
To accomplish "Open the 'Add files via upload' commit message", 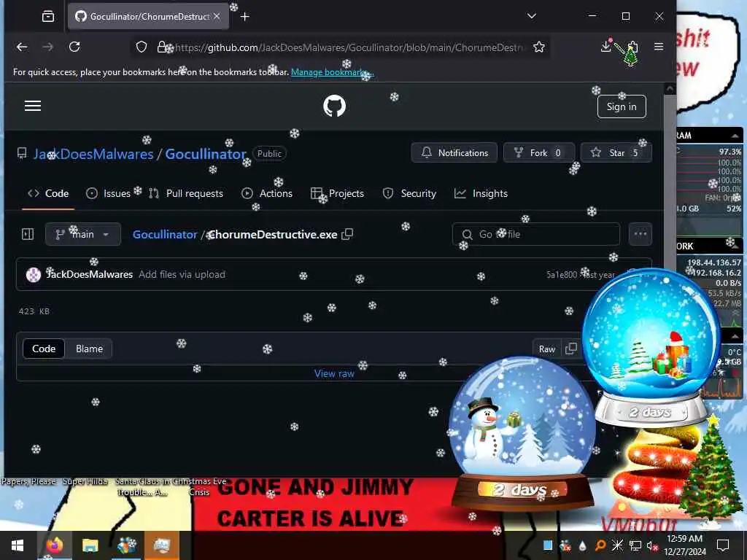I will point(182,275).
